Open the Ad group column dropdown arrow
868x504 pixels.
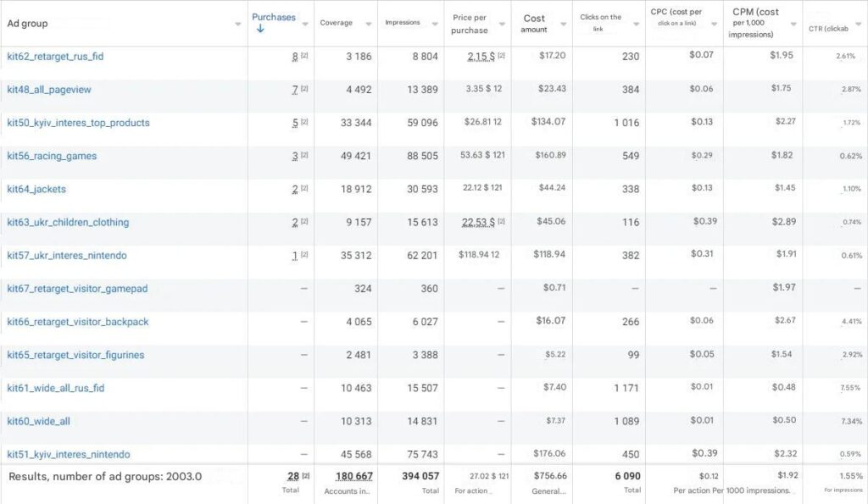238,24
